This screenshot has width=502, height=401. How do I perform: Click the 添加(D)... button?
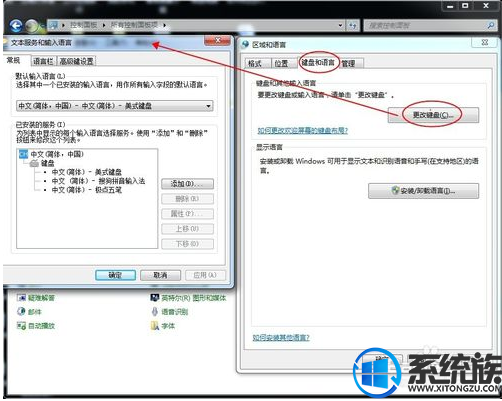click(187, 184)
